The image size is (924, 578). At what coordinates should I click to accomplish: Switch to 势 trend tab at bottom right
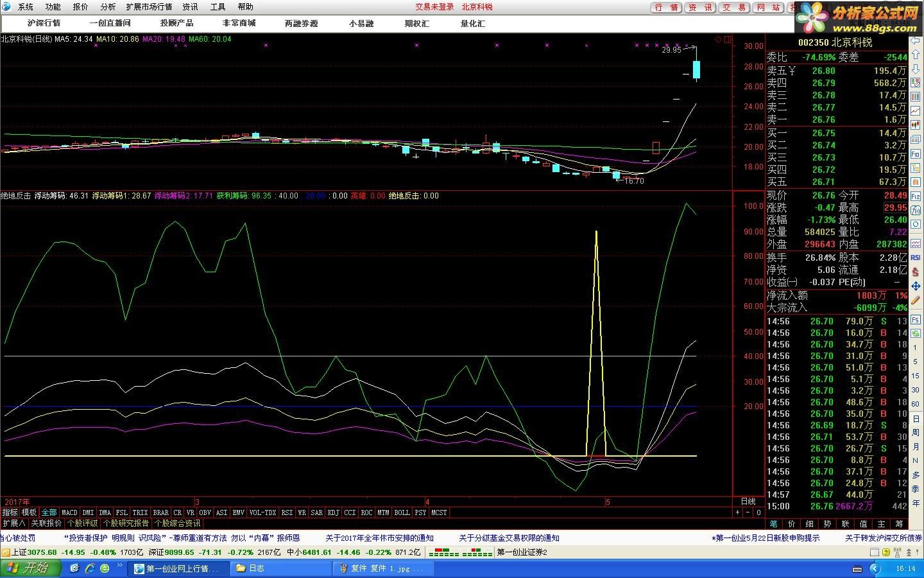point(827,524)
